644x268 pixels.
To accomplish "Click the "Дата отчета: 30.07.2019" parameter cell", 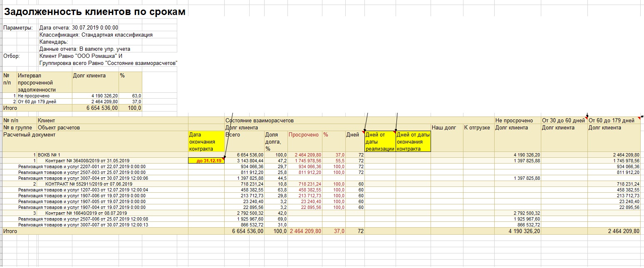I will tap(79, 27).
